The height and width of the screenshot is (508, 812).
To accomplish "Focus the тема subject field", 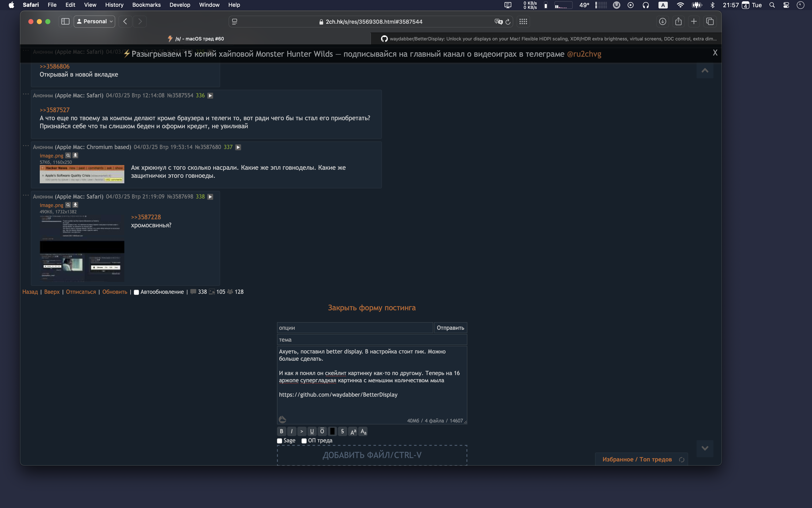I will pos(372,340).
